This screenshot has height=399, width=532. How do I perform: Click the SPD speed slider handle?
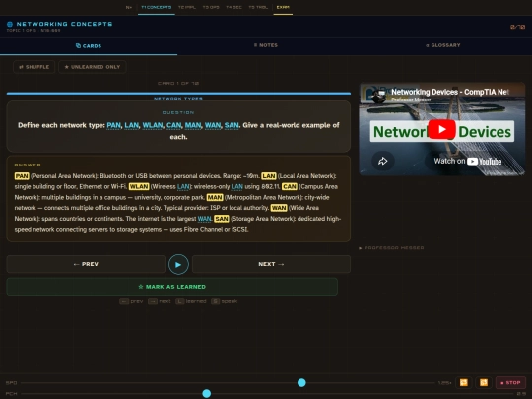tap(301, 382)
